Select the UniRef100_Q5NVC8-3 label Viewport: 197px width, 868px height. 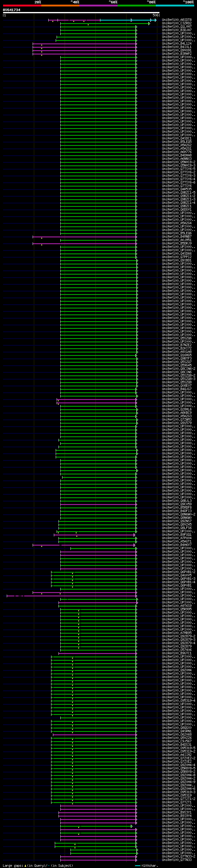coord(179,165)
